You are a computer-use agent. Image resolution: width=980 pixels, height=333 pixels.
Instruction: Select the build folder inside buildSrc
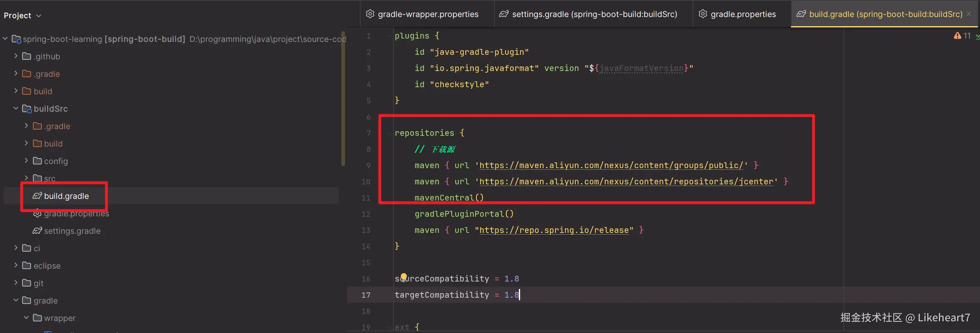[53, 144]
